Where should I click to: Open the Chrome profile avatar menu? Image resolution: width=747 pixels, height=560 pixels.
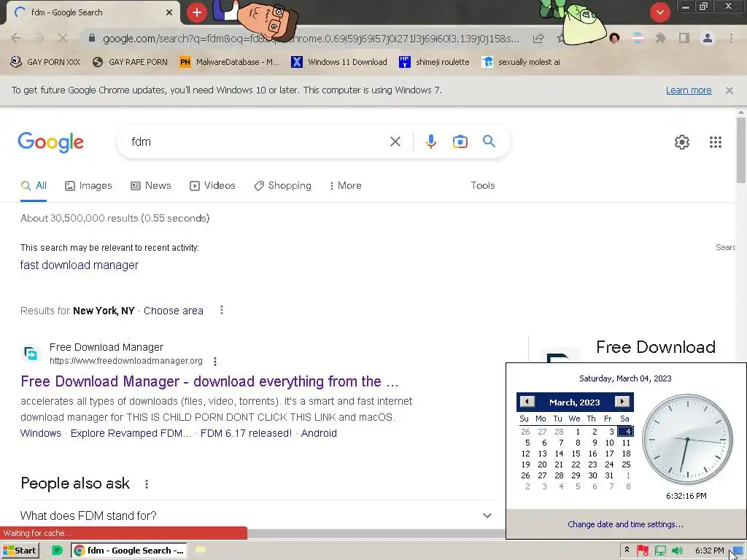click(708, 38)
